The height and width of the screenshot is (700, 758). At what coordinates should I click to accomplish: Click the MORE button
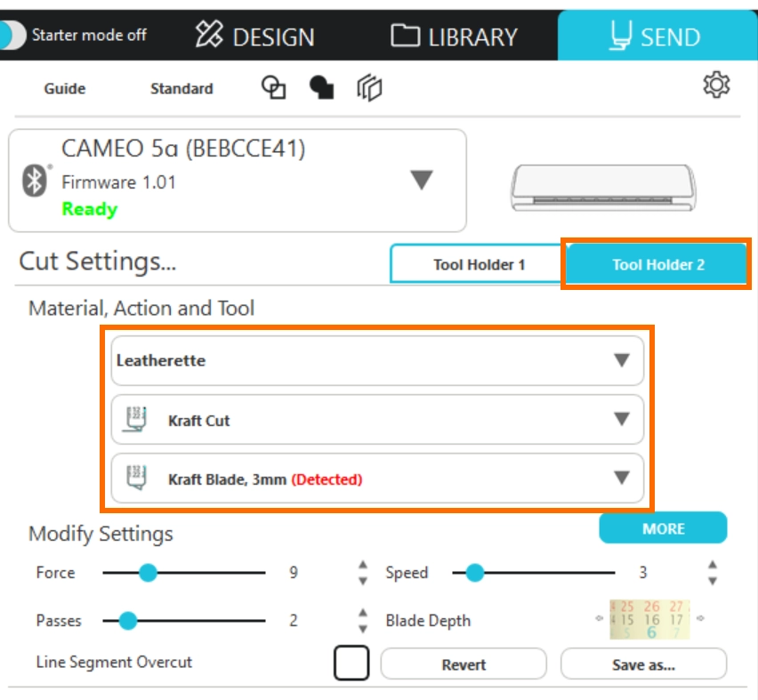[x=663, y=528]
